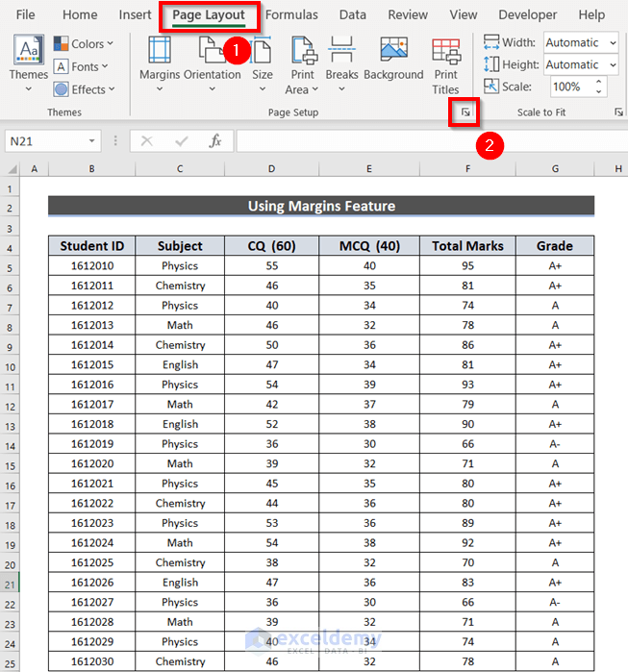Viewport: 628px width, 672px height.
Task: Switch to the Developer tab
Action: [x=528, y=14]
